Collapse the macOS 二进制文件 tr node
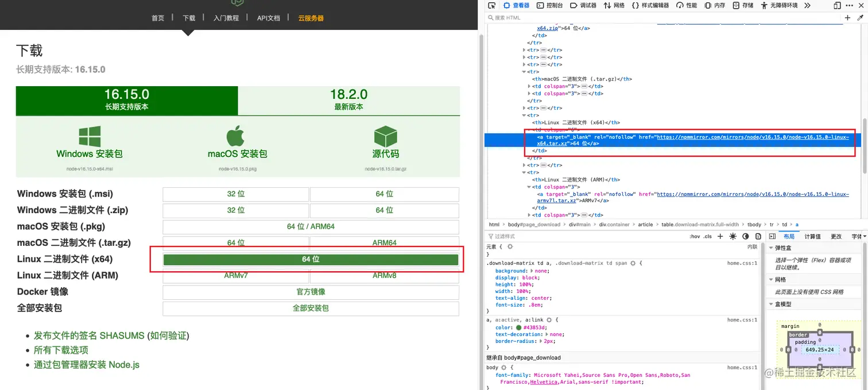Image resolution: width=868 pixels, height=390 pixels. (524, 72)
